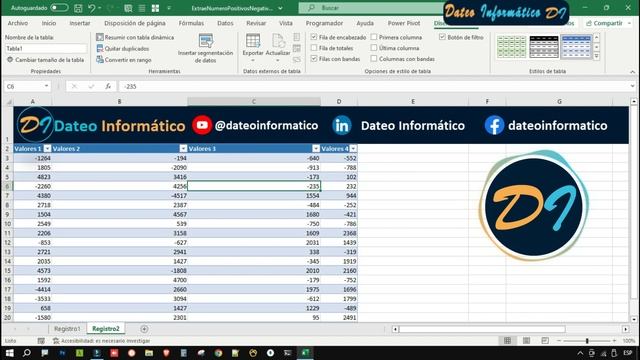Select the green table style
This screenshot has width=640, height=360.
[511, 47]
